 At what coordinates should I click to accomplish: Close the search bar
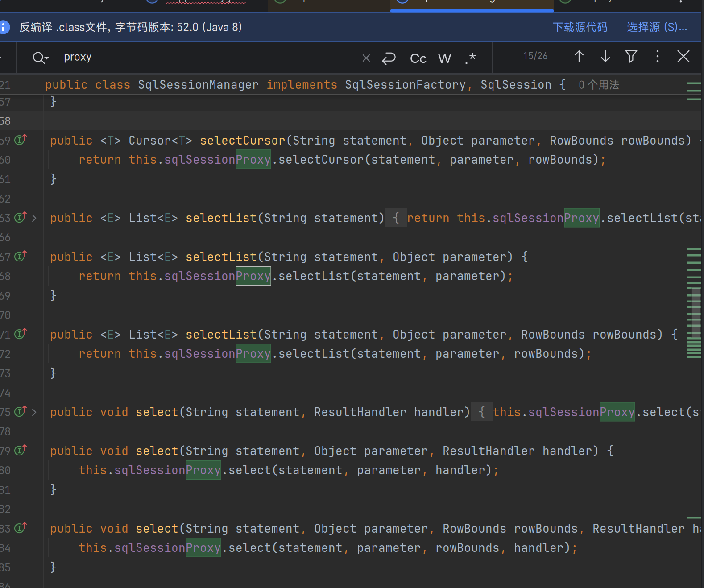pyautogui.click(x=683, y=56)
